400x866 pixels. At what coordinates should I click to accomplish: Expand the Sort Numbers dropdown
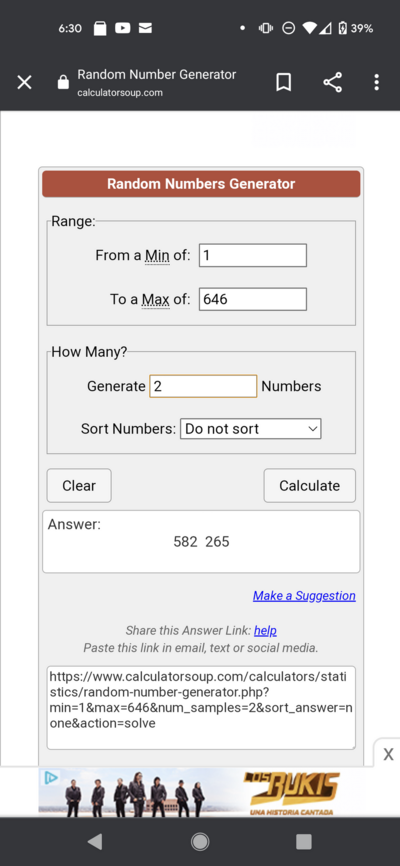(x=251, y=429)
